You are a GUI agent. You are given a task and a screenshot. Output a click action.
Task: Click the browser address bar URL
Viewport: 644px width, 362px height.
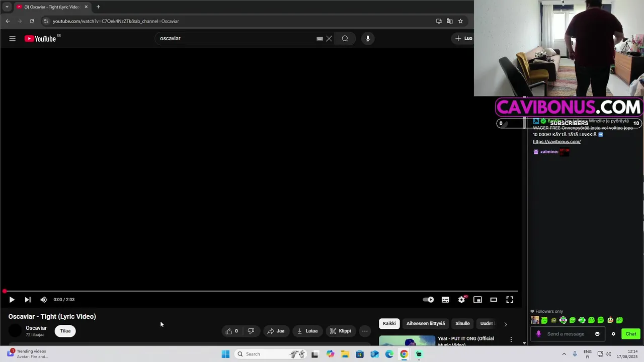coord(116,21)
